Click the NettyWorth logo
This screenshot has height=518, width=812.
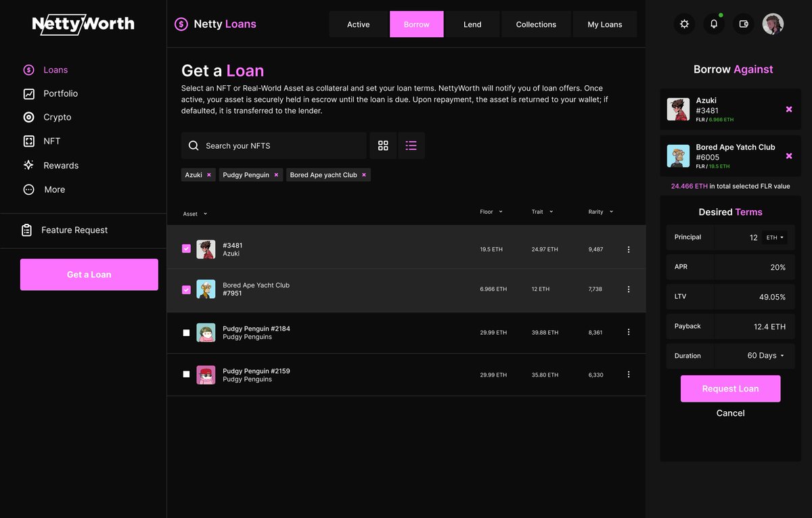coord(83,24)
